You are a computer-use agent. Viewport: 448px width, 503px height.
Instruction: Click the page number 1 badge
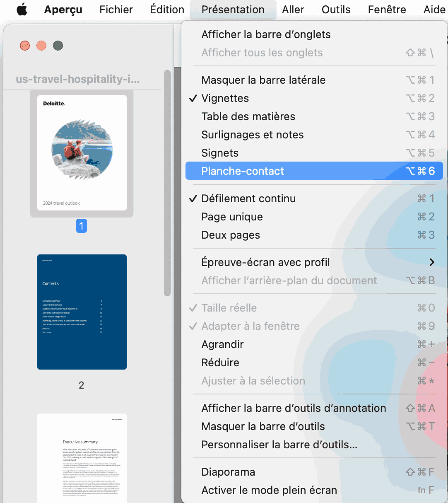pyautogui.click(x=82, y=226)
